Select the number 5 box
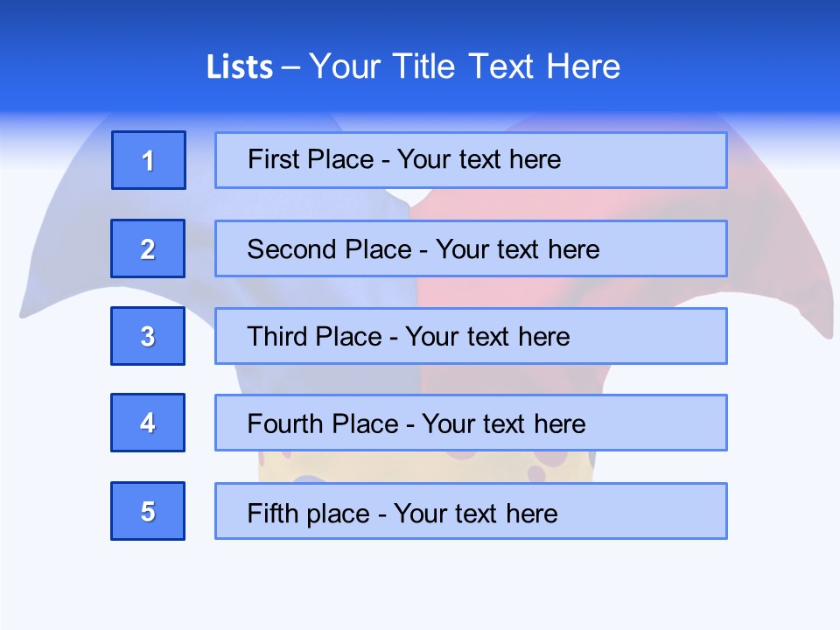This screenshot has height=630, width=840. pyautogui.click(x=148, y=511)
